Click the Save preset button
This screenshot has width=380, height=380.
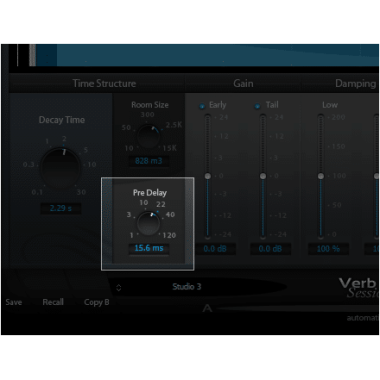coord(14,302)
